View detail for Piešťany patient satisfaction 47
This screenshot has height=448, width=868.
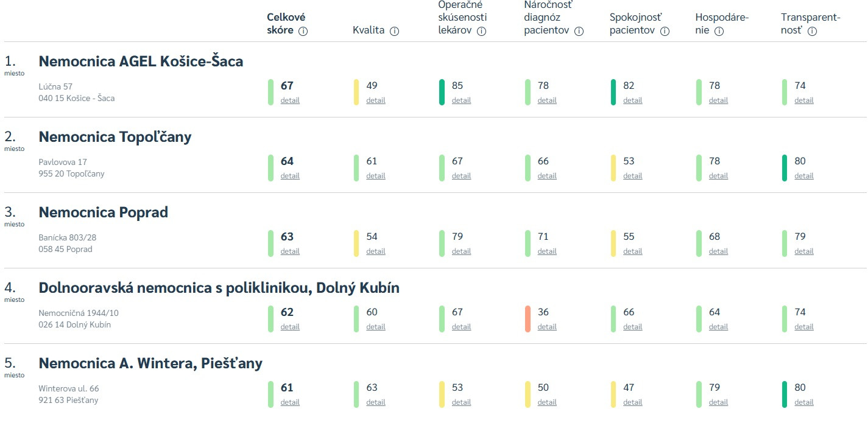pos(633,402)
